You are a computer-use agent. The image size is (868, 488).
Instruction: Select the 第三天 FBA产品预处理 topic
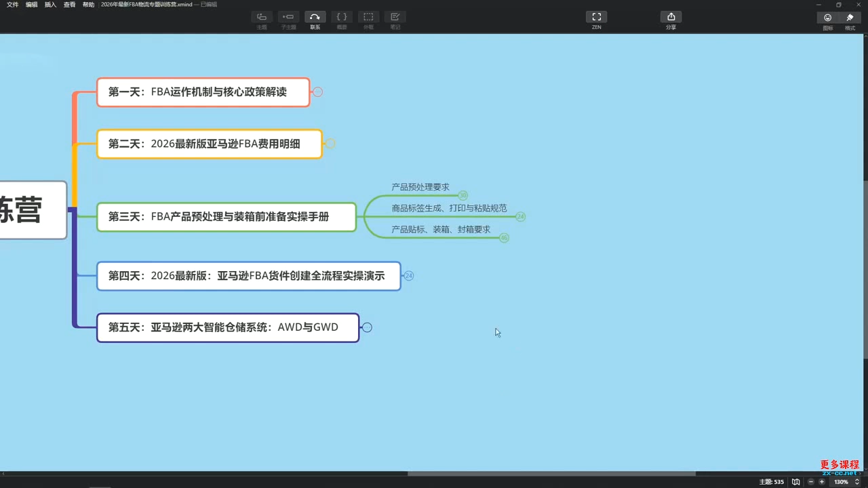[x=226, y=217]
